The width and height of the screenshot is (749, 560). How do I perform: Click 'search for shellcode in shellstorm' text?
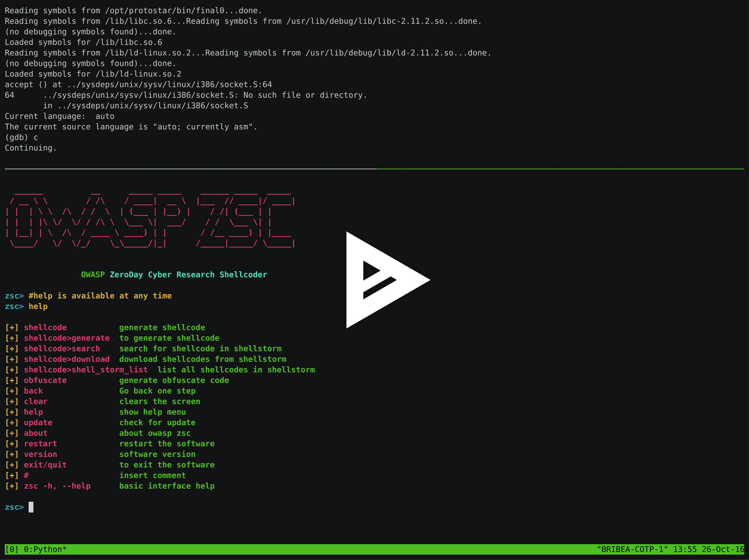tap(200, 349)
